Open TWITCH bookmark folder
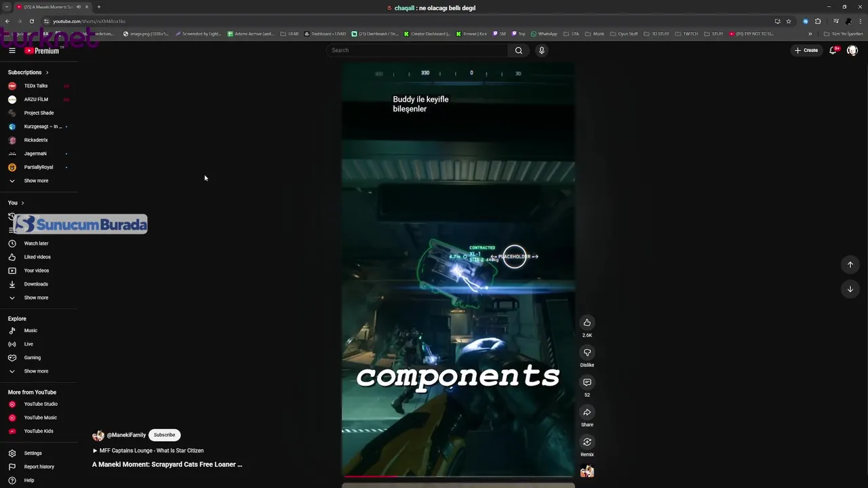This screenshot has width=868, height=488. coord(686,34)
